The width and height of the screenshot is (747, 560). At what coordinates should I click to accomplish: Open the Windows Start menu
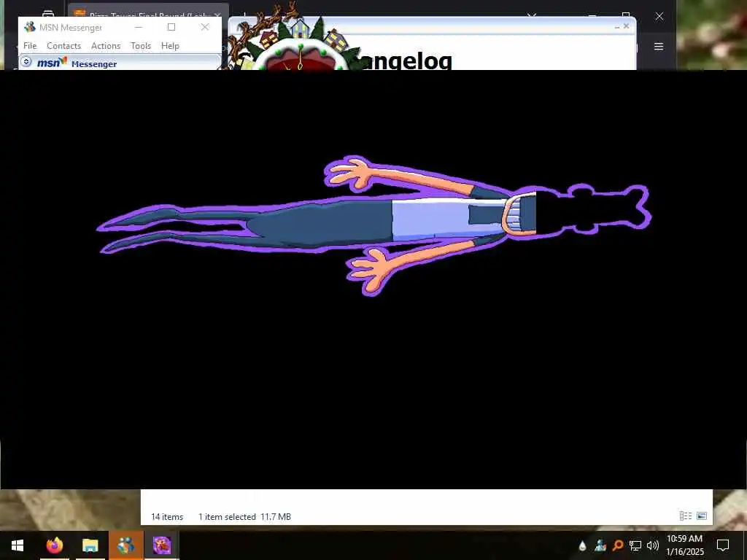[18, 545]
